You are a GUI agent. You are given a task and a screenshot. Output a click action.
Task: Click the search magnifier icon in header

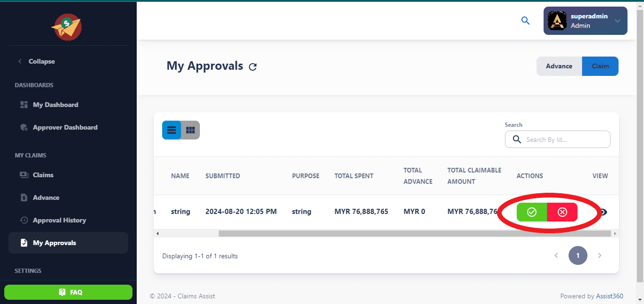(x=525, y=21)
